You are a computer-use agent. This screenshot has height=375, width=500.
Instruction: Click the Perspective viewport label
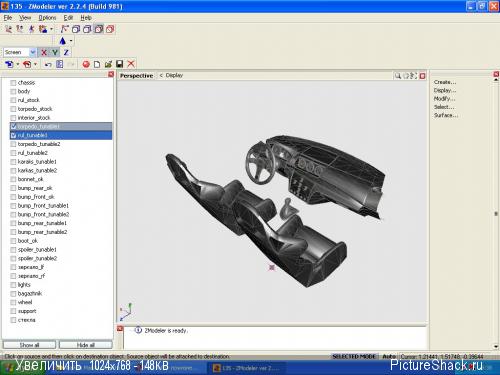[136, 76]
